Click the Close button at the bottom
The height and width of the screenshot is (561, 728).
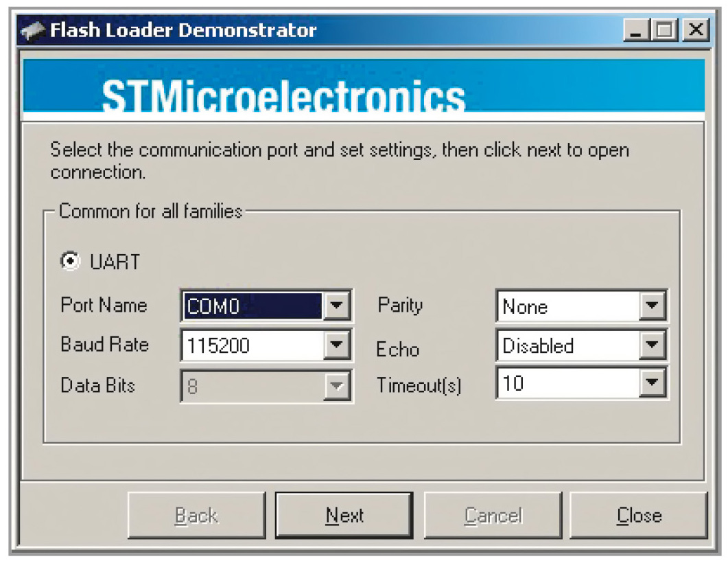pyautogui.click(x=639, y=516)
